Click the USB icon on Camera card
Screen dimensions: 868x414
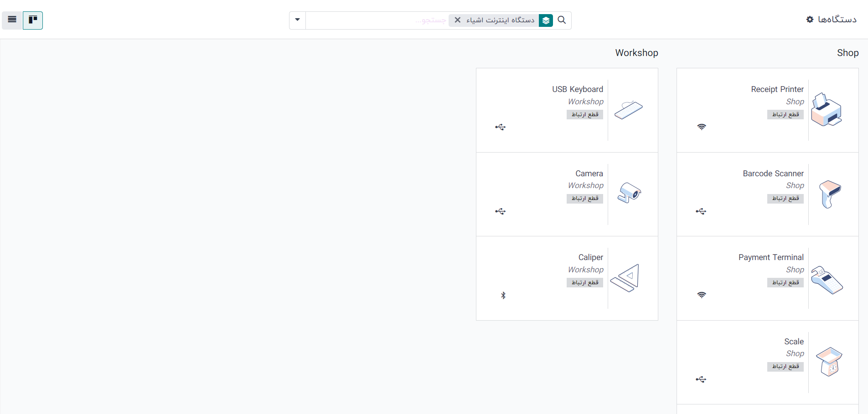pyautogui.click(x=501, y=211)
